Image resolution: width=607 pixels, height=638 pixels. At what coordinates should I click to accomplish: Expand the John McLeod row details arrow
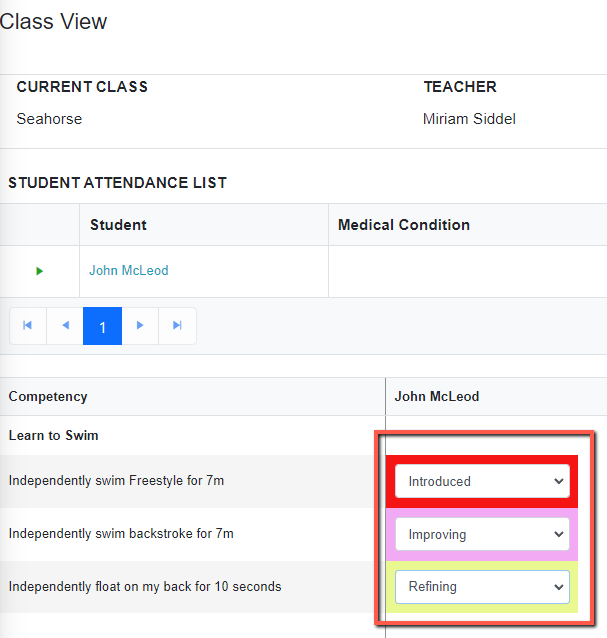40,271
